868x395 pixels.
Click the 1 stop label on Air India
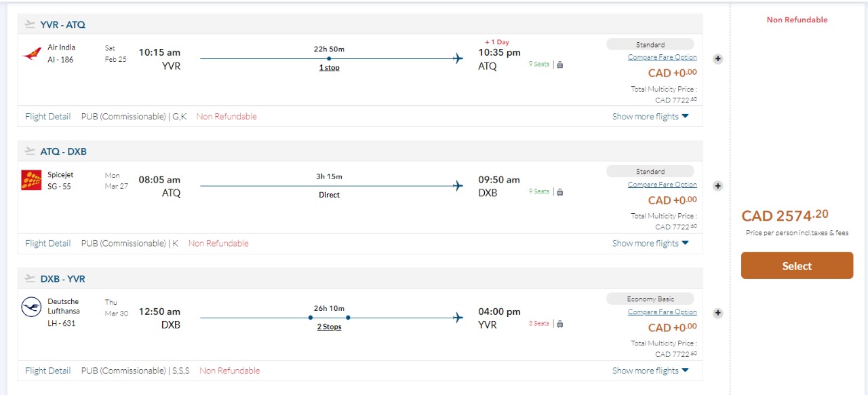point(330,68)
